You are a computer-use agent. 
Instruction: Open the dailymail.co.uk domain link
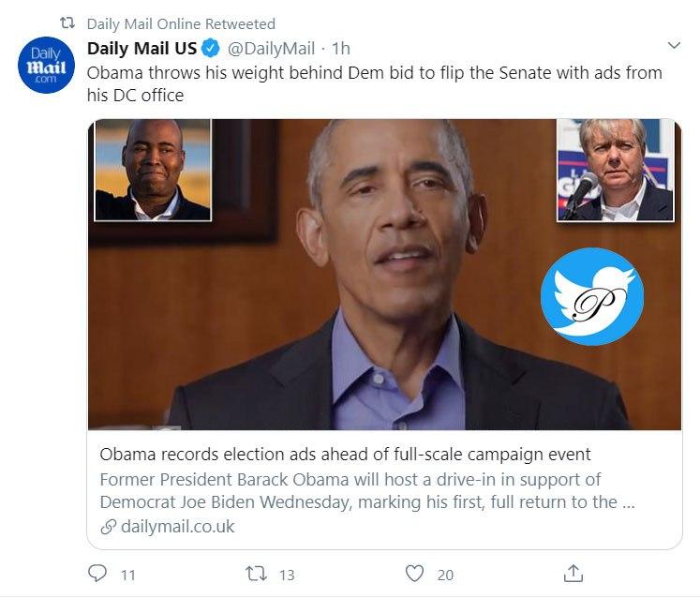tap(178, 527)
